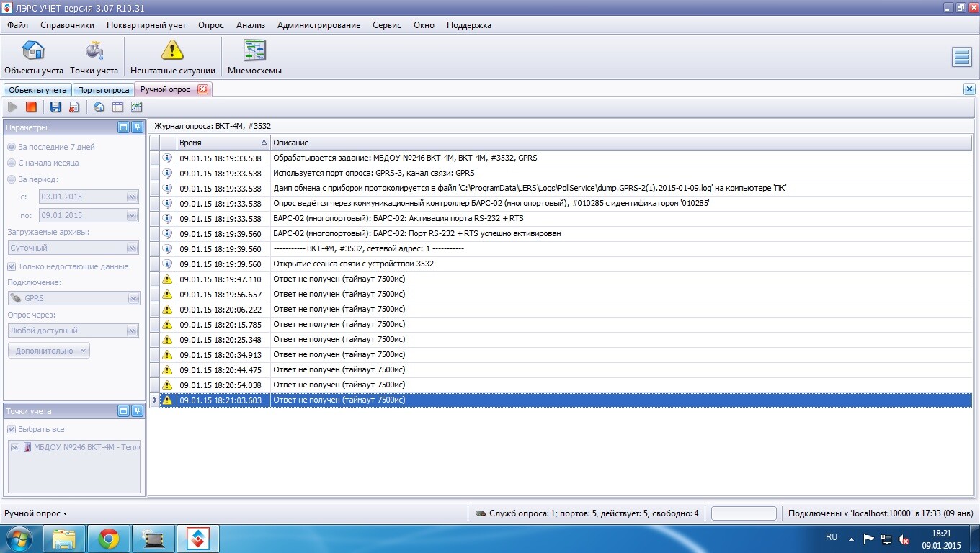Screen dimensions: 980x553
Task: Pin the Точки учета panel
Action: tap(137, 411)
